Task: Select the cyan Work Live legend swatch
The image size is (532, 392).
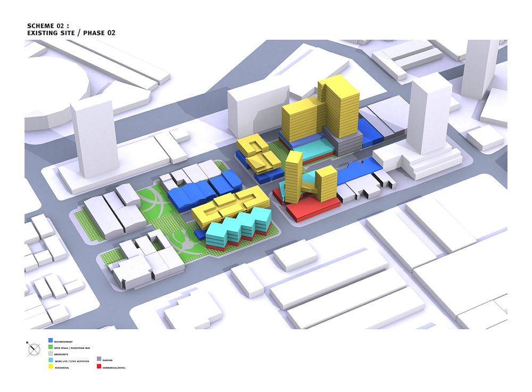Action: click(x=51, y=361)
